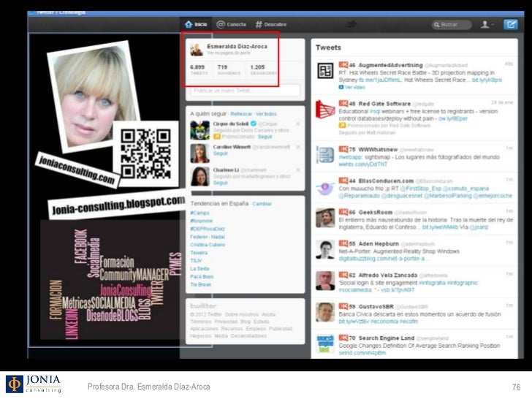Click EllasConducen.com avatar icon
532x399 pixels.
pos(325,188)
